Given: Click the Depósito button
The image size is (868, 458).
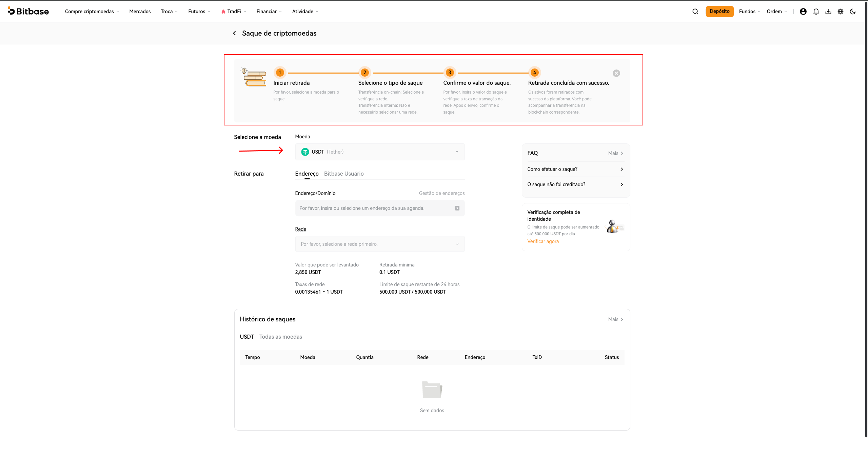Looking at the screenshot, I should pyautogui.click(x=719, y=12).
